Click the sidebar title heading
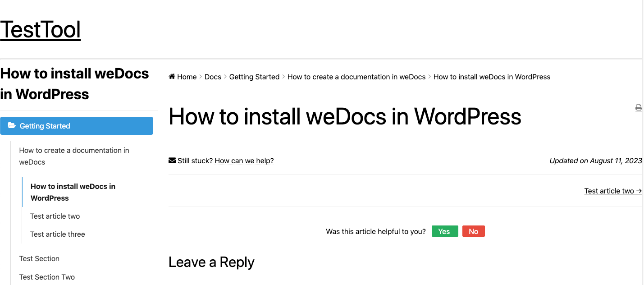This screenshot has width=644, height=285. [75, 83]
